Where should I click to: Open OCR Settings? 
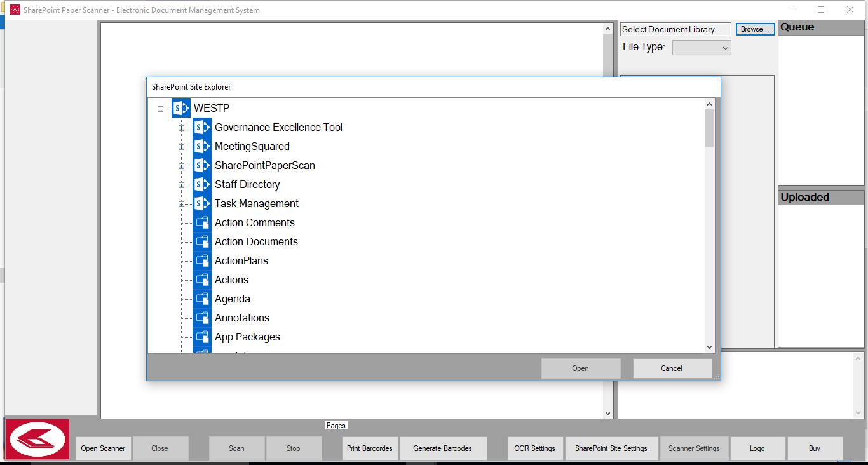[535, 448]
